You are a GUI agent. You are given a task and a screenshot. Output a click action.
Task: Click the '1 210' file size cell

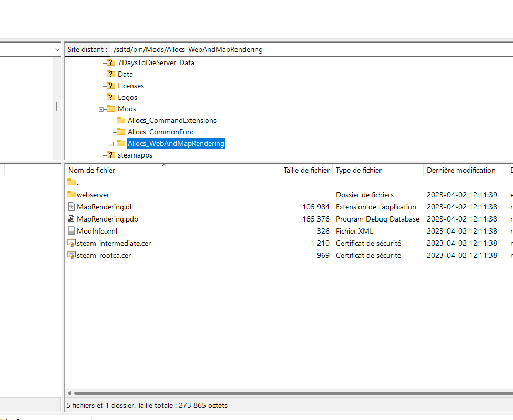(320, 243)
